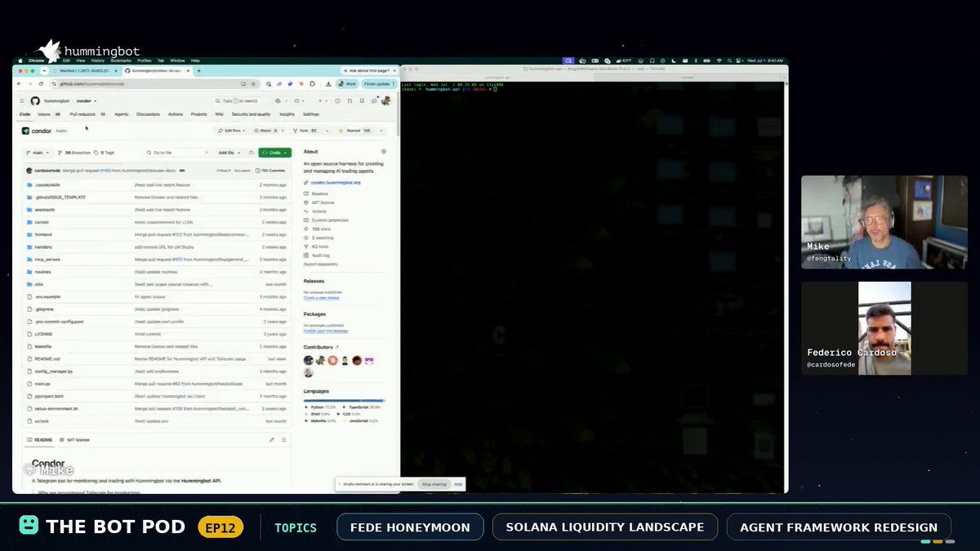980x551 pixels.
Task: Click the Finish update button
Action: 378,83
